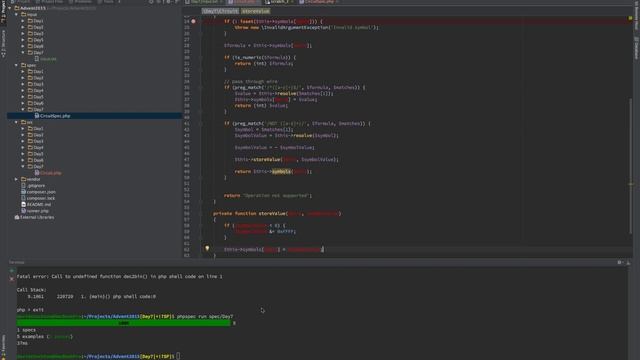Collapse the src folder arrow

pyautogui.click(x=16, y=122)
